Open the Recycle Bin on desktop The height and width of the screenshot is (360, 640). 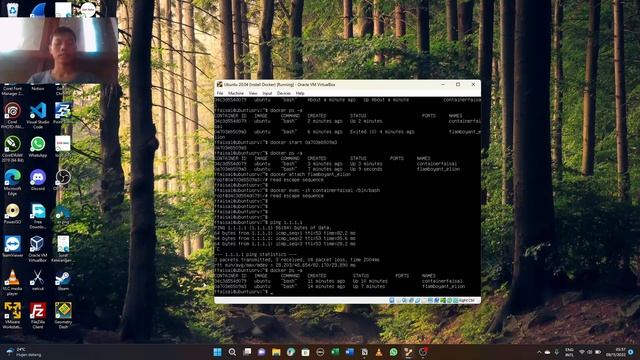[12, 9]
